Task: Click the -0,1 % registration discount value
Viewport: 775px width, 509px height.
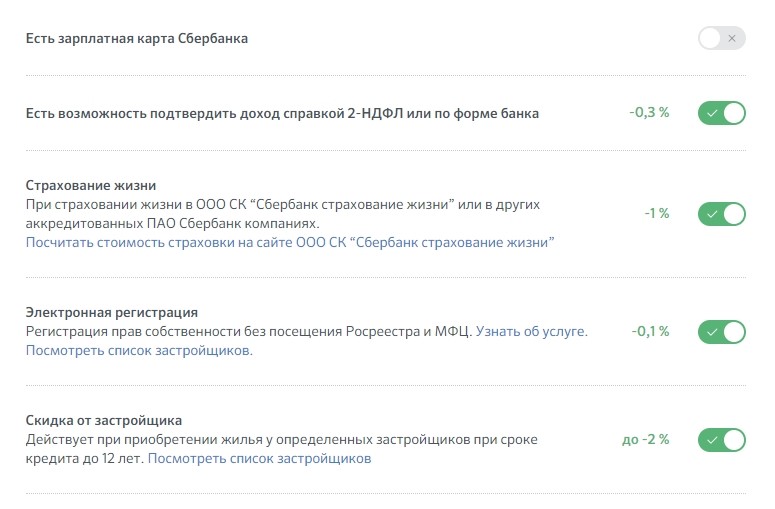Action: (x=650, y=331)
